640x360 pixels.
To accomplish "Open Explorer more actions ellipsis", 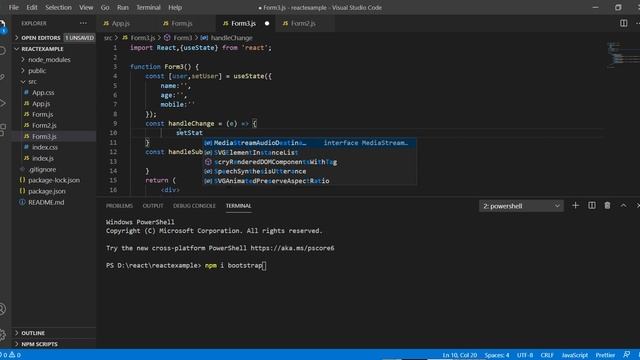I will (83, 23).
